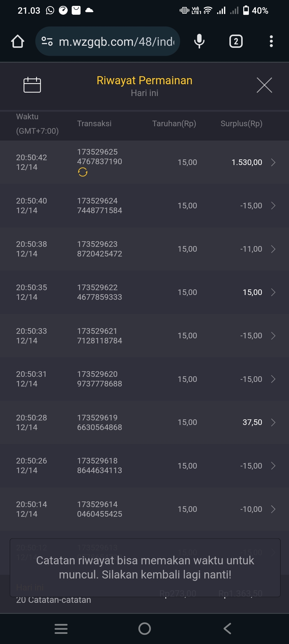Screen dimensions: 289x644
Task: Tap the address bar URL m.wzgqb.com
Action: pos(116,41)
